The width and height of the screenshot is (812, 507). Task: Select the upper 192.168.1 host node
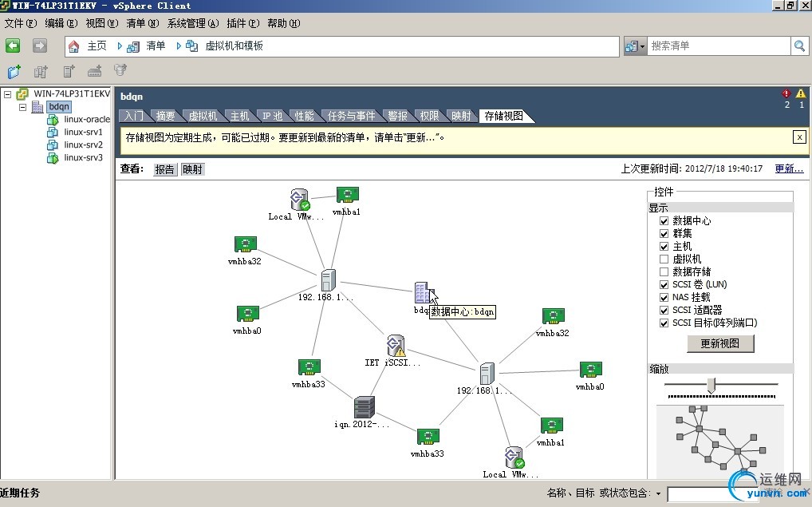point(328,280)
